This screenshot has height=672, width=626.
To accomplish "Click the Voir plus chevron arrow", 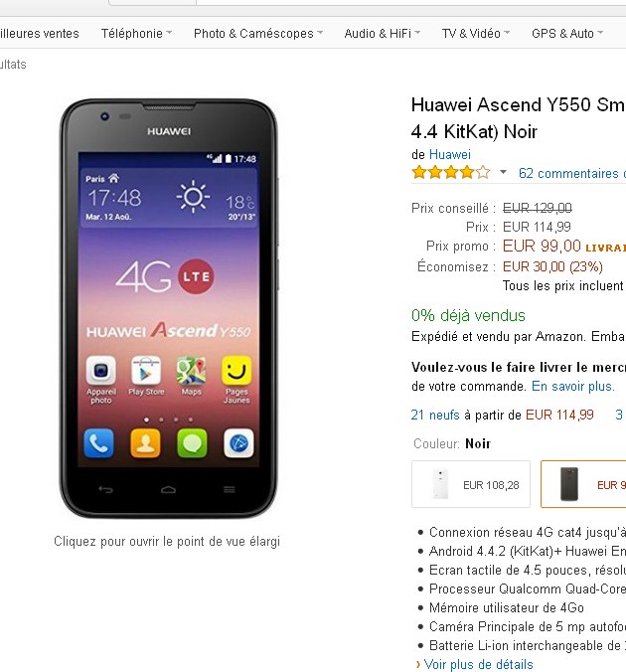I will pos(418,665).
